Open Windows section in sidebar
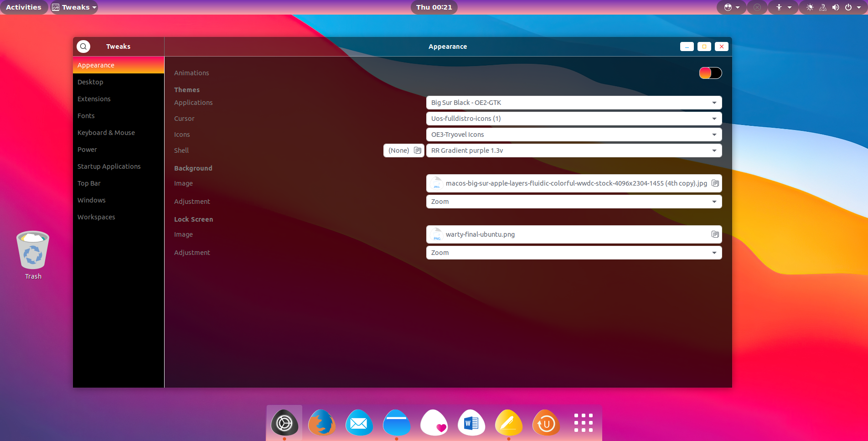 [119, 200]
